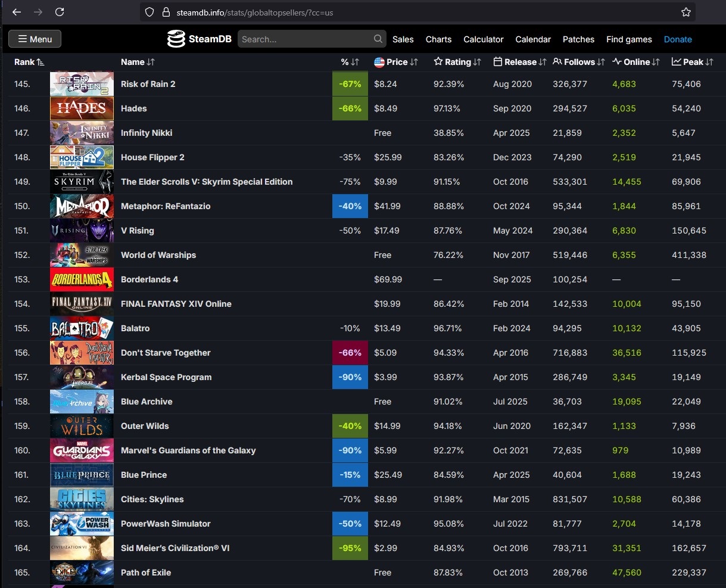
Task: Click the Guardians of the Galaxy thumbnail
Action: (x=82, y=450)
